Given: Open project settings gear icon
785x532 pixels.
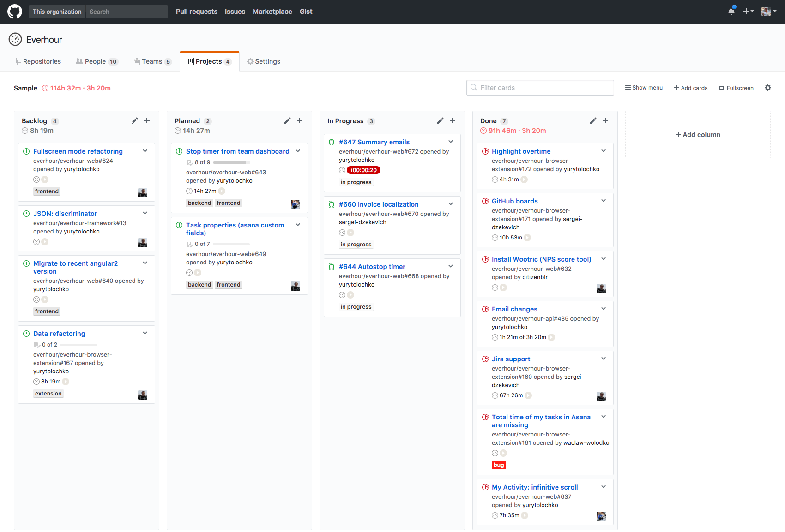Looking at the screenshot, I should click(768, 88).
